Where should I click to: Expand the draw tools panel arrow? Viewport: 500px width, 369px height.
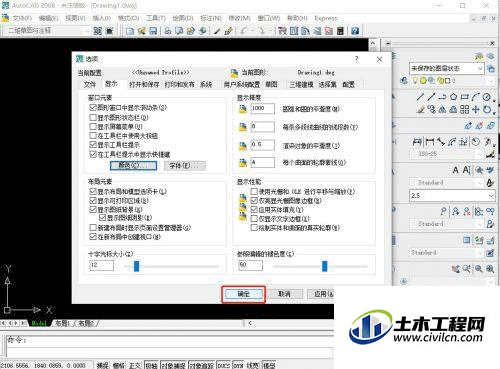click(x=494, y=101)
